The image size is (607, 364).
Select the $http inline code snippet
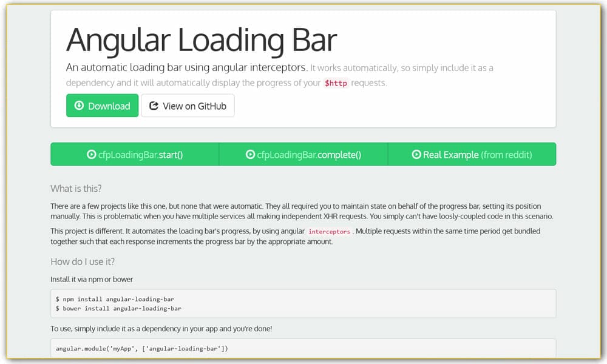[x=336, y=83]
